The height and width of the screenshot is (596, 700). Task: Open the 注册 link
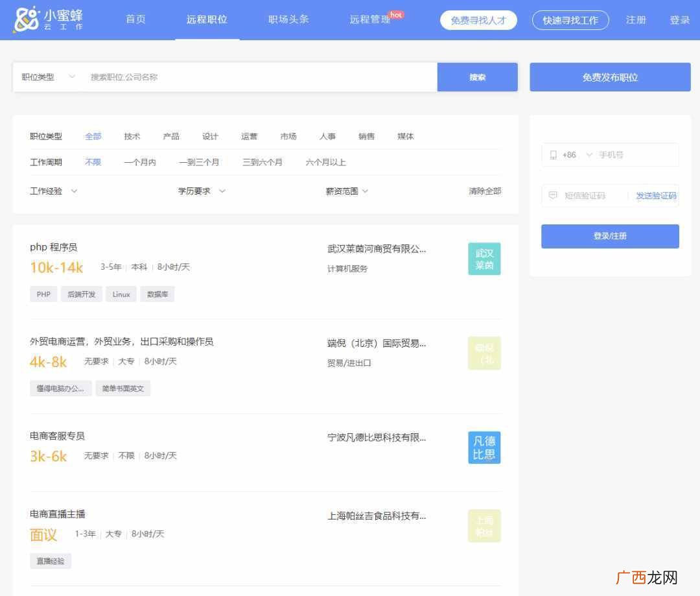point(636,19)
